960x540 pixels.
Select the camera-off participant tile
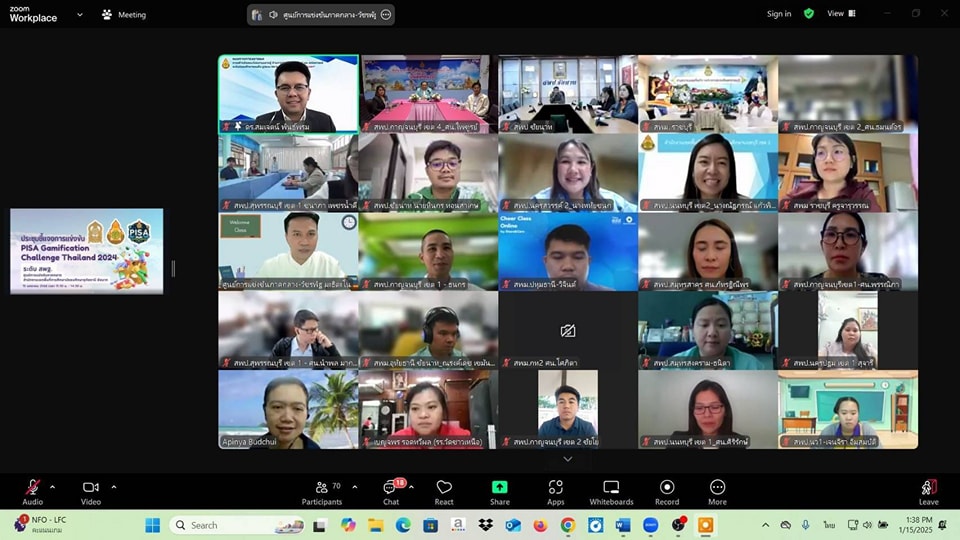point(568,331)
